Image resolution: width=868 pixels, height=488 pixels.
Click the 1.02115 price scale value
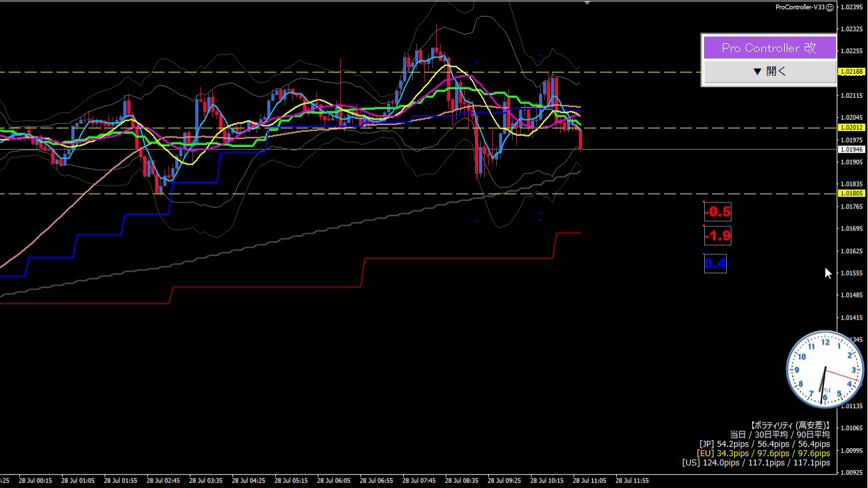click(852, 95)
